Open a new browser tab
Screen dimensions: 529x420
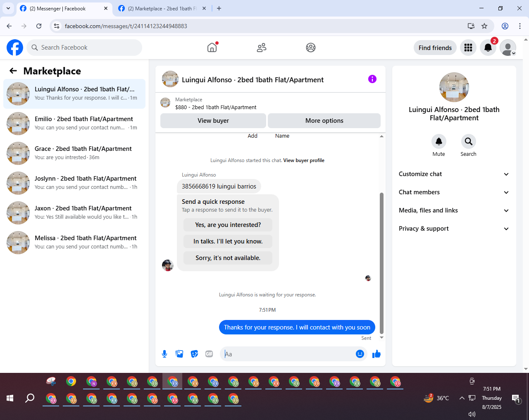tap(219, 8)
